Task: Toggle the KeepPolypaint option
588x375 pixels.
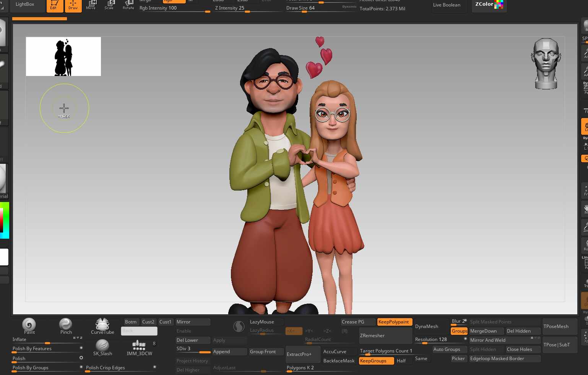Action: pos(394,322)
